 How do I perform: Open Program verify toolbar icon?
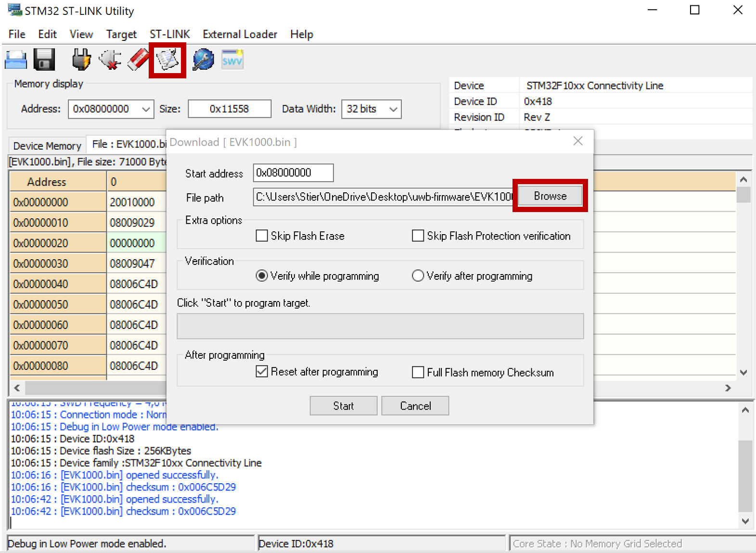click(x=167, y=60)
